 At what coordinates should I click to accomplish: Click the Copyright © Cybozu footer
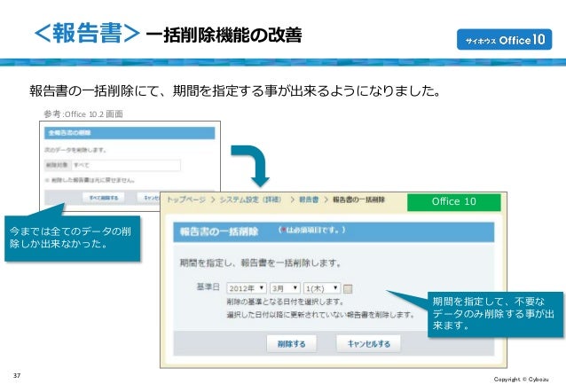pos(522,379)
